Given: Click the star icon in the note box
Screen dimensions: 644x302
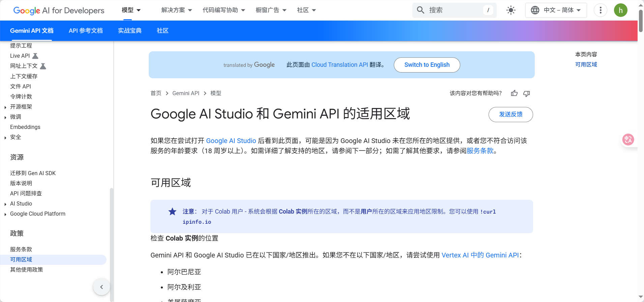Looking at the screenshot, I should click(x=172, y=212).
